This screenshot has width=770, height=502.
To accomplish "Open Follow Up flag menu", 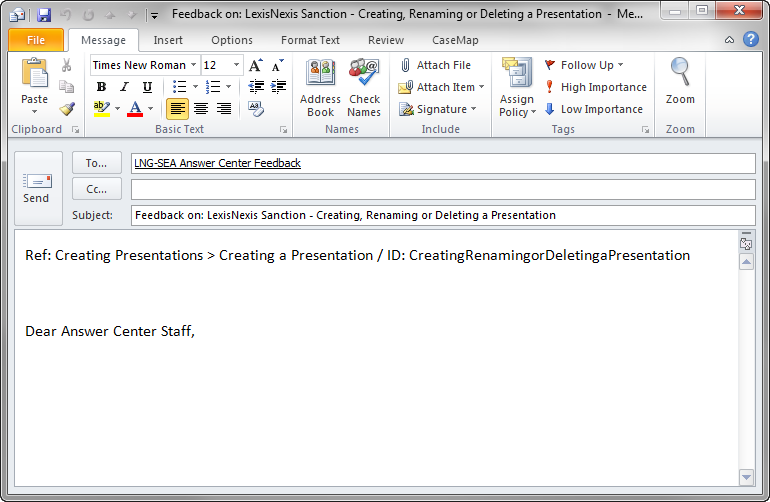I will click(583, 65).
